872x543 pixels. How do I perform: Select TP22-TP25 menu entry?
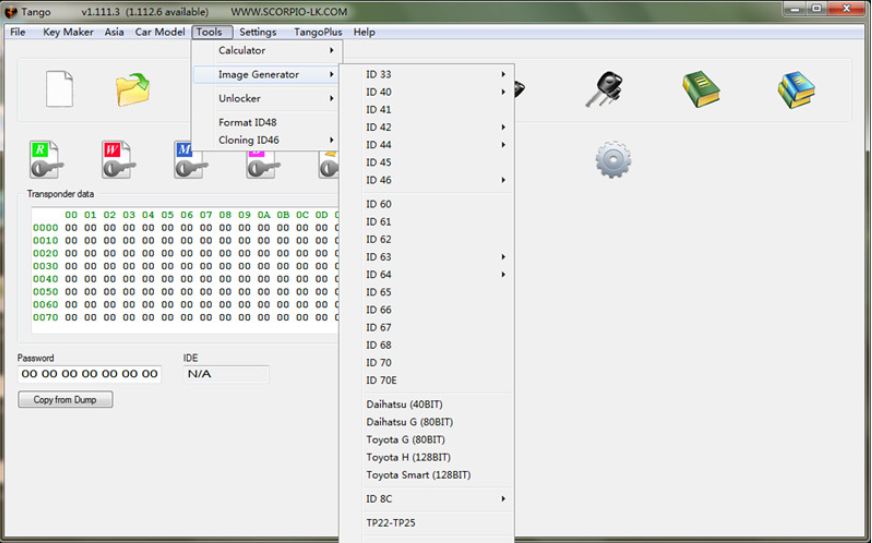click(427, 523)
